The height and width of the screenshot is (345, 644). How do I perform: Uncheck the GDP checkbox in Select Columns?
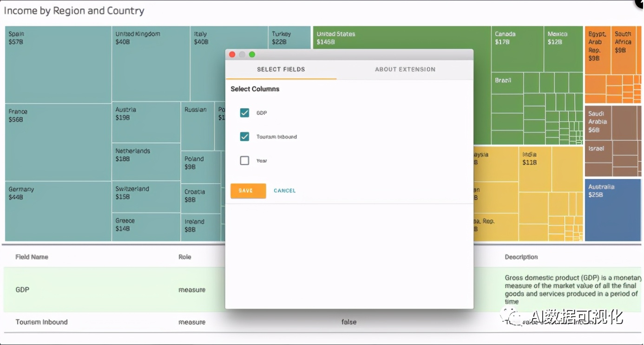(x=244, y=113)
